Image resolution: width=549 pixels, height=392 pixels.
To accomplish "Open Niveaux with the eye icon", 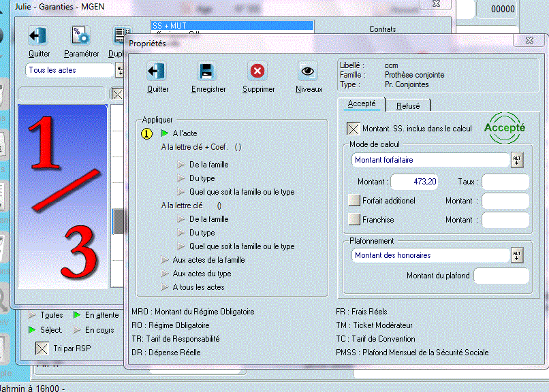I will [x=309, y=71].
